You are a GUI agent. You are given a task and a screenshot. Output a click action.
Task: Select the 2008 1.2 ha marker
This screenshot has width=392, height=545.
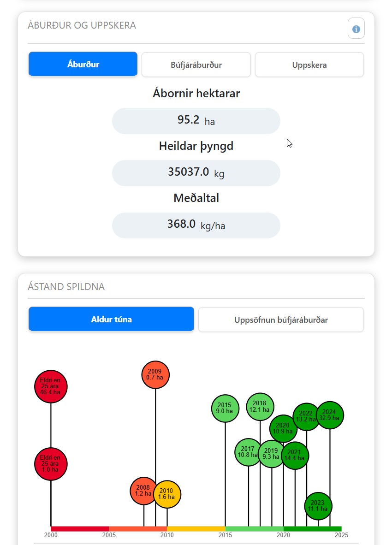point(143,491)
